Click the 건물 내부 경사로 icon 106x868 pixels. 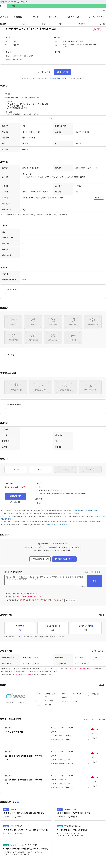pos(90,387)
